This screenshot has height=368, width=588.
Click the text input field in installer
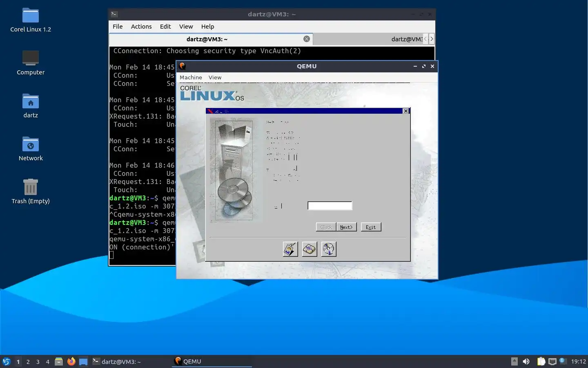pos(330,206)
